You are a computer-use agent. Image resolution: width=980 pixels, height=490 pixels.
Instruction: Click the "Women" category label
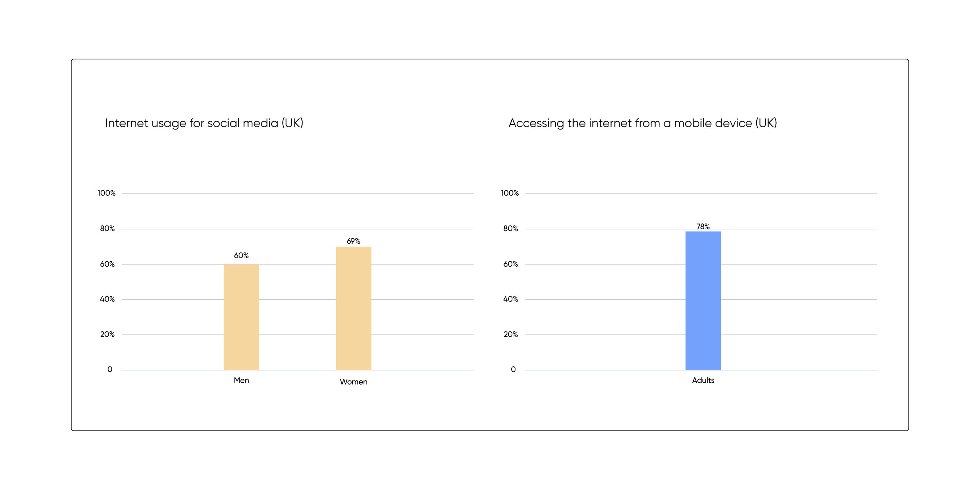[353, 382]
